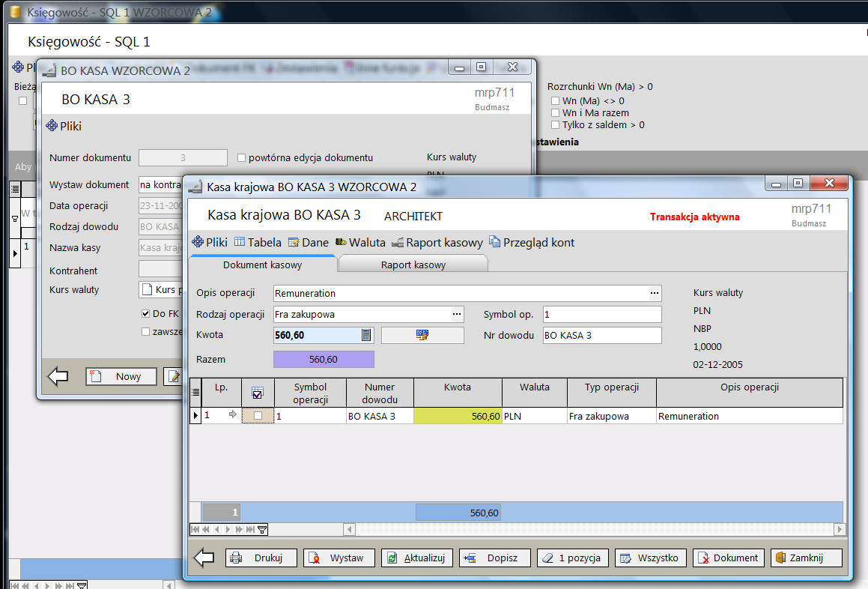Image resolution: width=868 pixels, height=589 pixels.
Task: Open Wystaw dokument combo in BO KASA window
Action: point(160,184)
